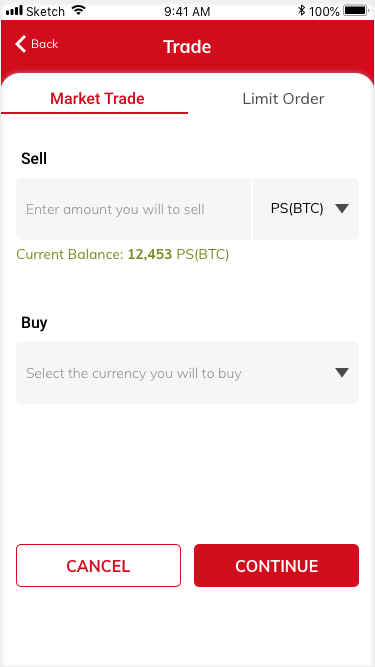Open the PS(BTC) sell currency dropdown

(306, 209)
